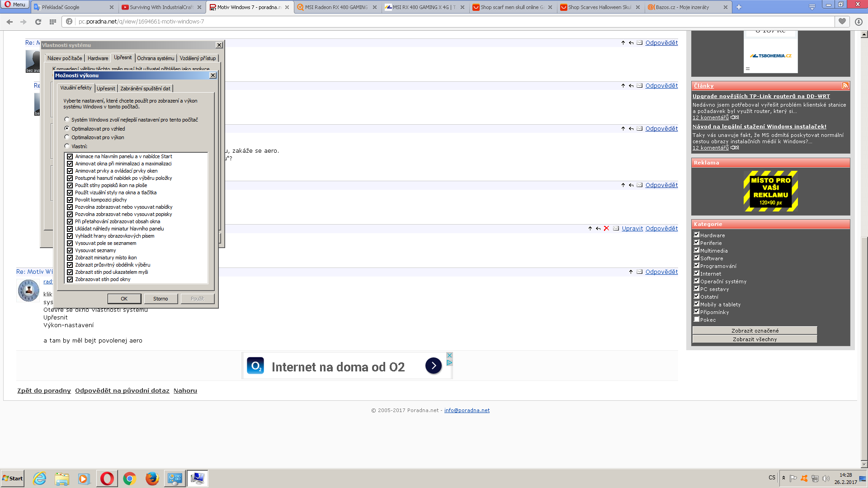Click the Zobrazit označené button
The width and height of the screenshot is (868, 488).
(755, 331)
